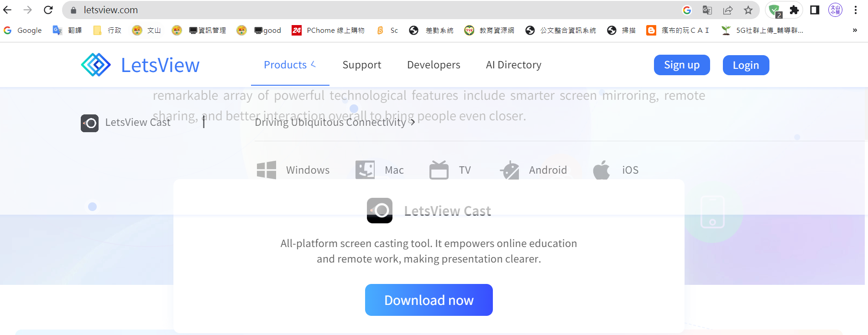Go forward to the next page

tap(28, 10)
